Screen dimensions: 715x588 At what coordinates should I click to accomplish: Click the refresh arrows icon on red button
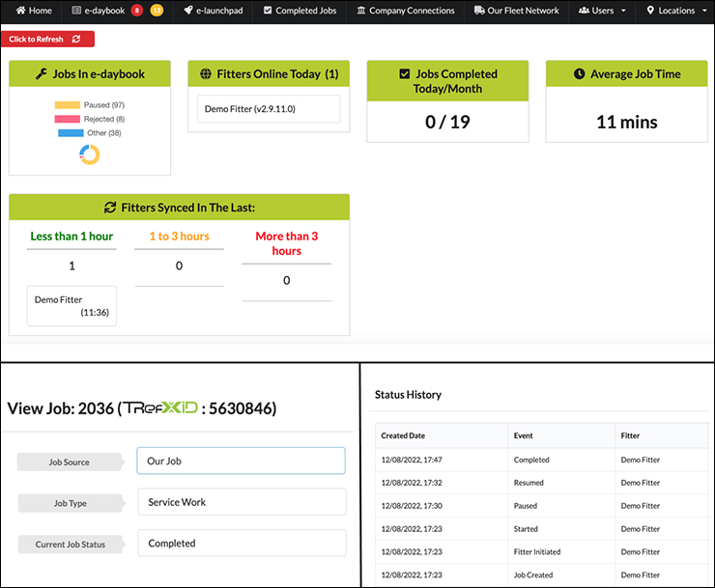pyautogui.click(x=76, y=39)
